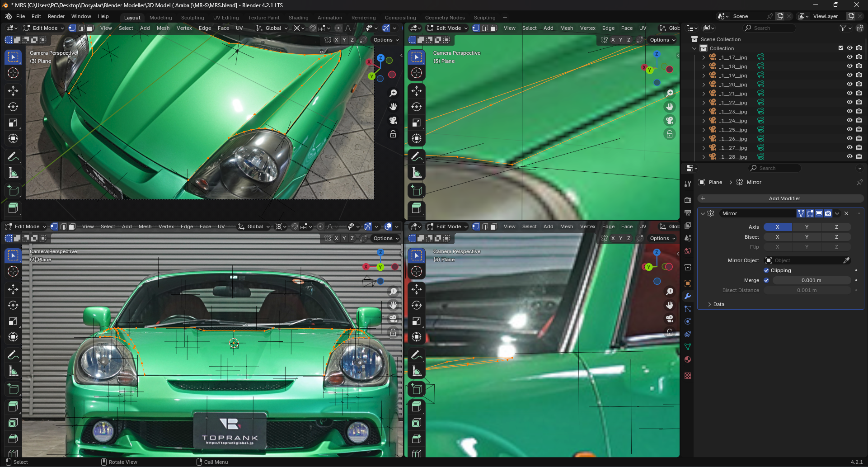This screenshot has height=467, width=868.
Task: Open the Mesh menu in top-left viewport
Action: (163, 28)
